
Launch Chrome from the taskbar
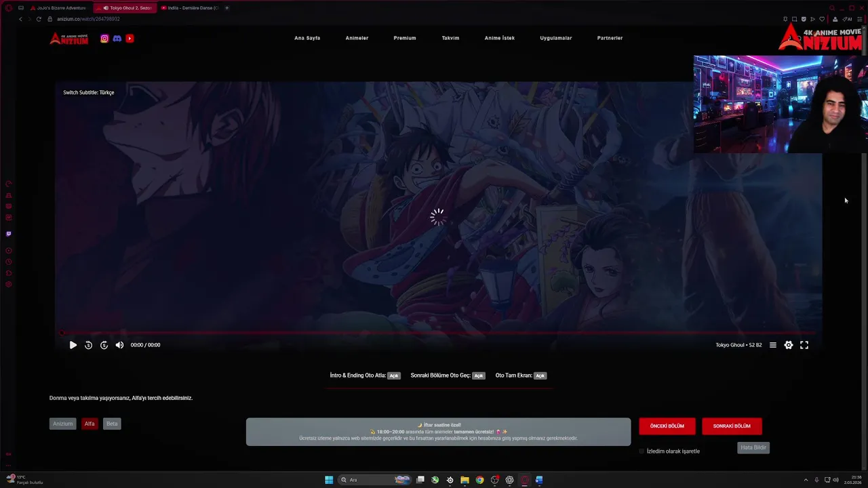coord(479,480)
